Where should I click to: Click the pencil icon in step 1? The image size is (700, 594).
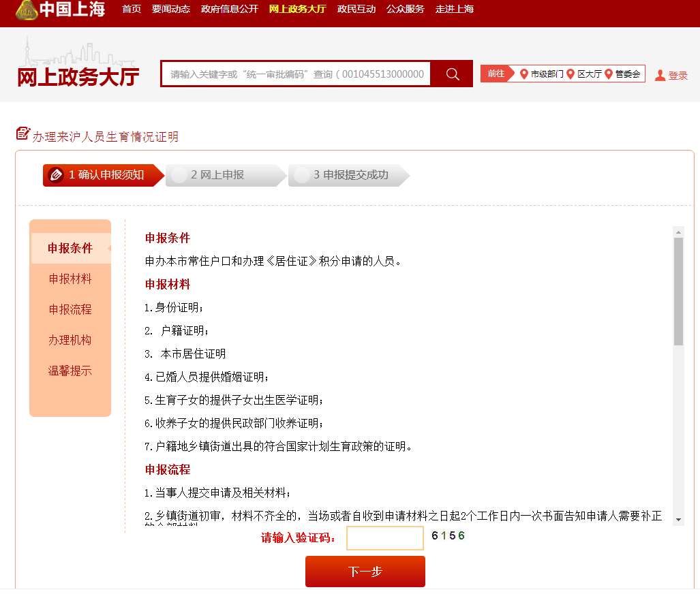[57, 175]
